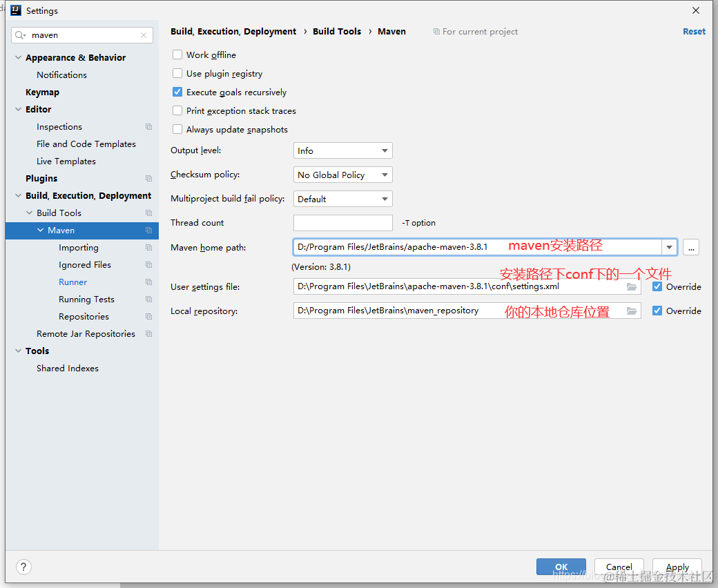Collapse the Editor section
This screenshot has height=588, width=718.
[19, 109]
